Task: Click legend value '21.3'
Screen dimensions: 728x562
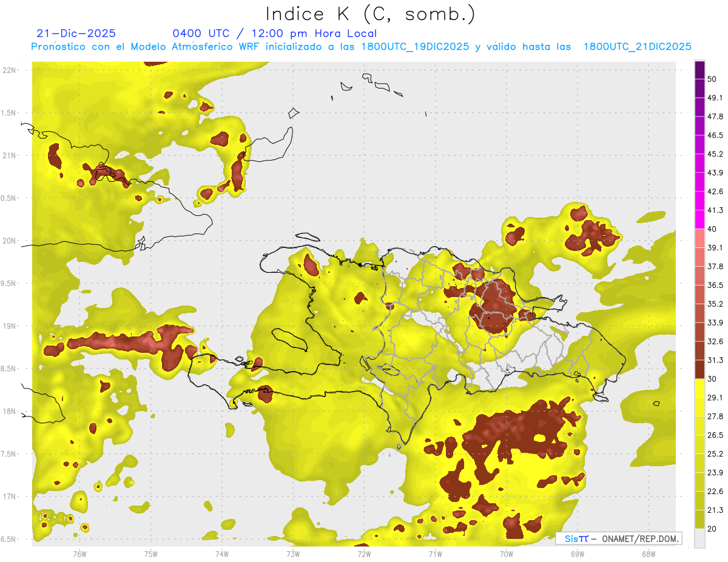Action: click(715, 510)
